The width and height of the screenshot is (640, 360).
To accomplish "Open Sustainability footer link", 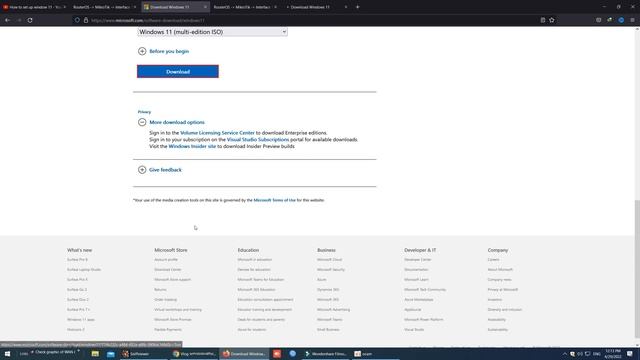I will tap(498, 330).
